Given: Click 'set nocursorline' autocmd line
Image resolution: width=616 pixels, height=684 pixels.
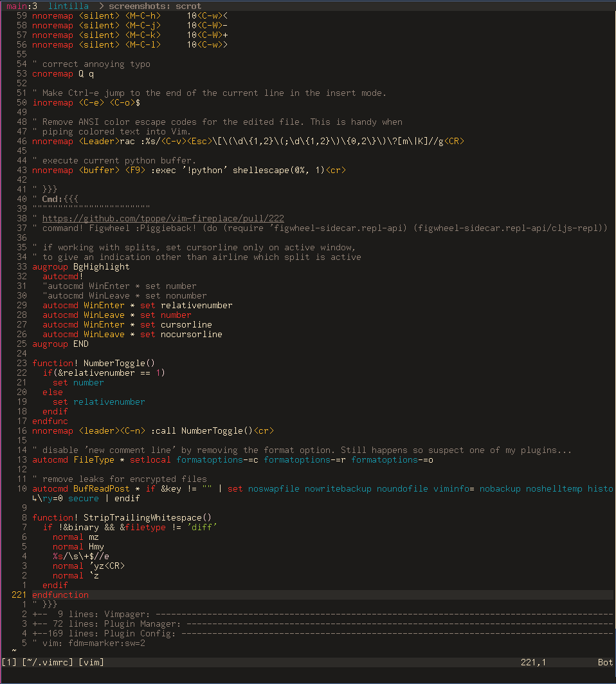Looking at the screenshot, I should 132,334.
